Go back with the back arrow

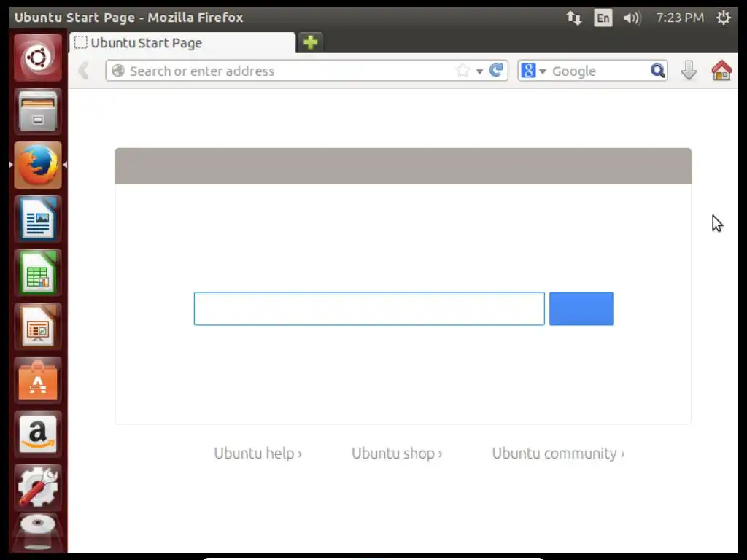pos(84,71)
